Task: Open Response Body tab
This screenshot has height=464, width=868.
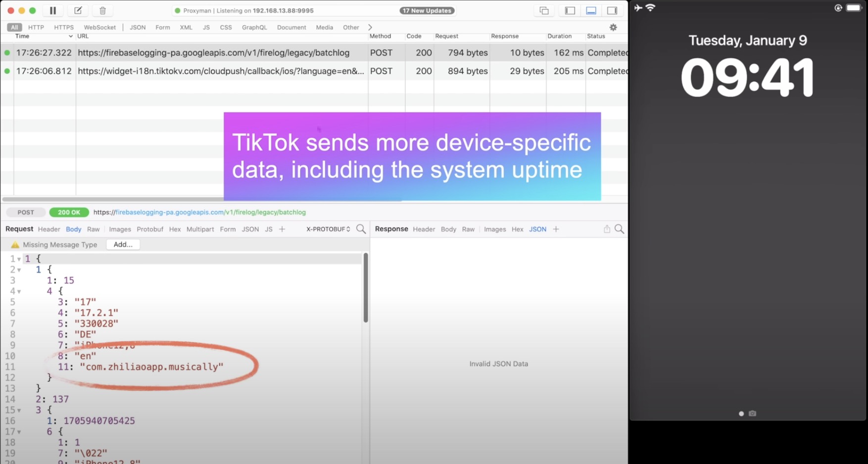Action: point(448,229)
